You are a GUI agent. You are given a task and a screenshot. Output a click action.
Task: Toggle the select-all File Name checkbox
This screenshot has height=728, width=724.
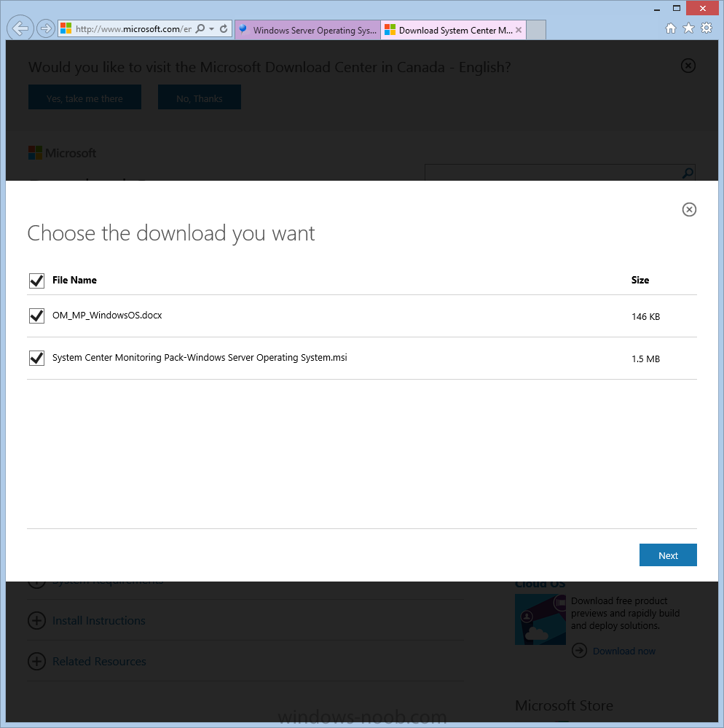point(36,281)
